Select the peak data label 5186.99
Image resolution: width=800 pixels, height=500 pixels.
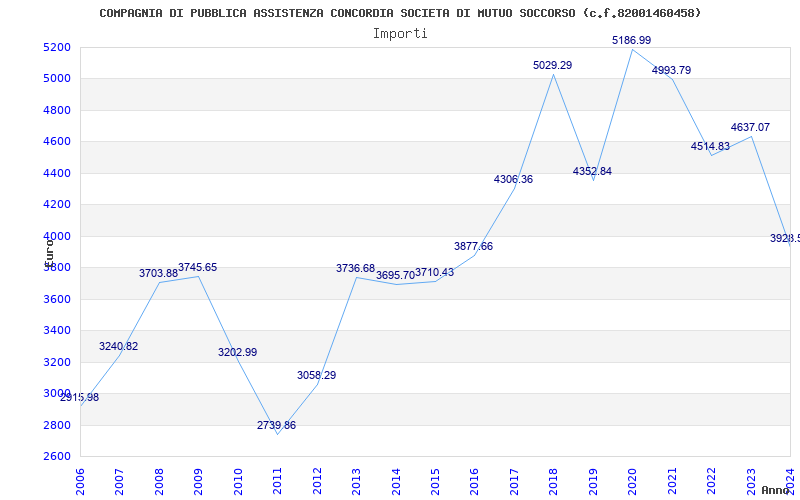pos(632,40)
